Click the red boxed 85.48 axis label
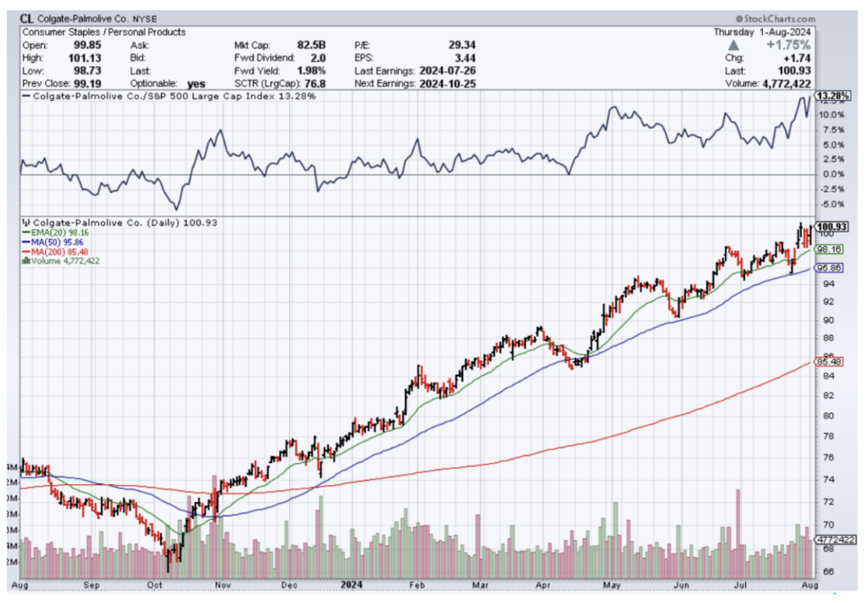 pyautogui.click(x=829, y=361)
